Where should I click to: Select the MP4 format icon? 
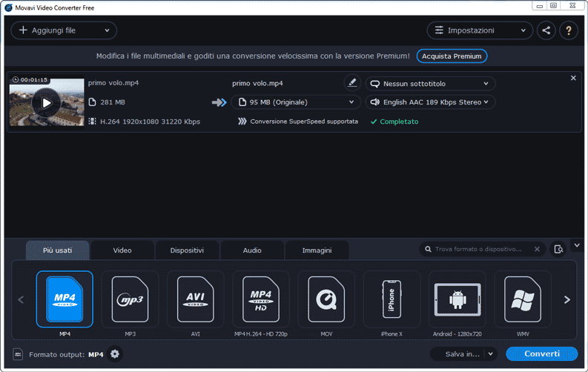(x=65, y=299)
